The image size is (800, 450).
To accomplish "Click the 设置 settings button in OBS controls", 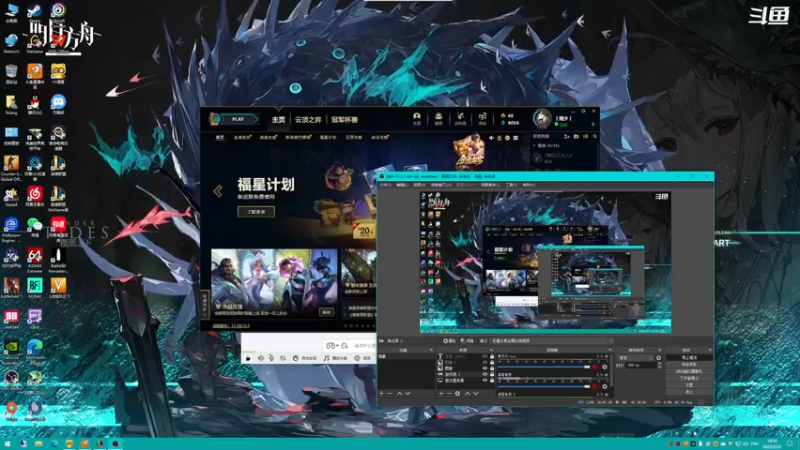I will click(x=689, y=385).
